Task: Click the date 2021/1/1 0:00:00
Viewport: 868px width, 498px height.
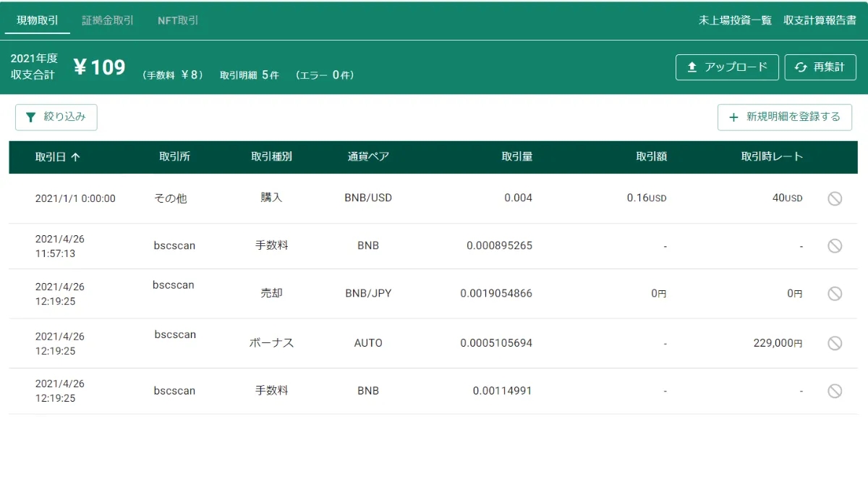Action: tap(75, 198)
